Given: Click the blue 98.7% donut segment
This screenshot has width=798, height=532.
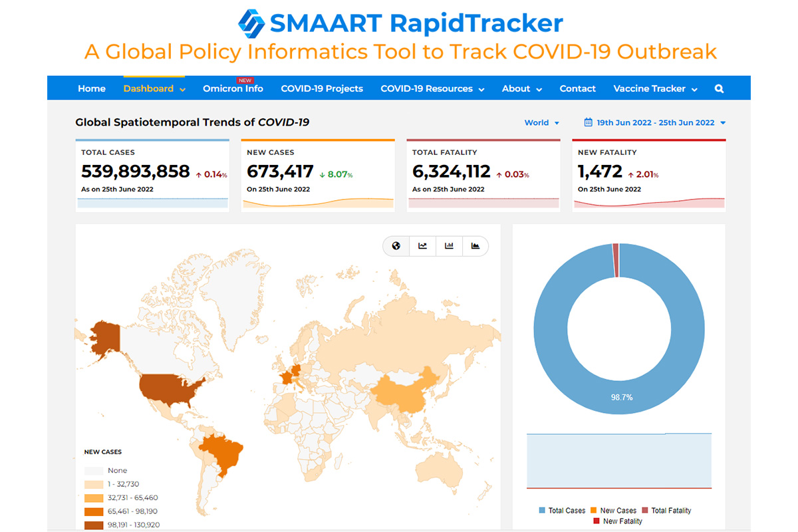Looking at the screenshot, I should tap(619, 396).
